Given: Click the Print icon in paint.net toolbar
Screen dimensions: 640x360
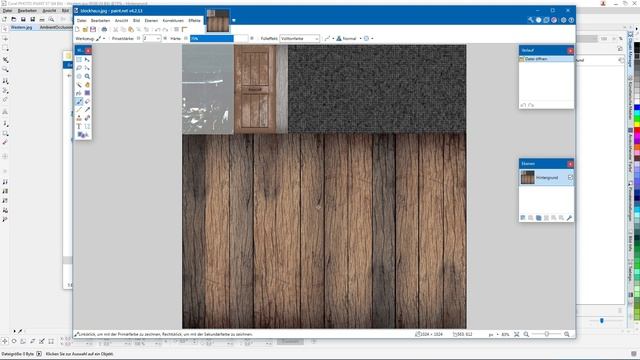Looking at the screenshot, I should pos(104,29).
